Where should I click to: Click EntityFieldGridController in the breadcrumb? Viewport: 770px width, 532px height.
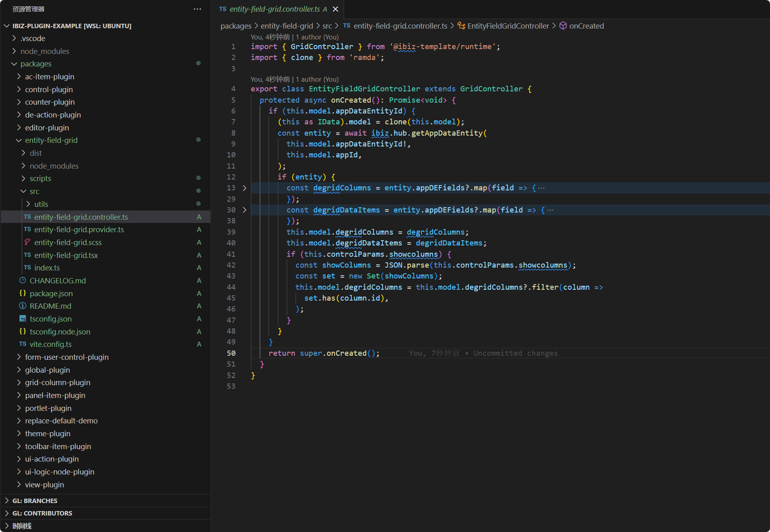pos(508,26)
